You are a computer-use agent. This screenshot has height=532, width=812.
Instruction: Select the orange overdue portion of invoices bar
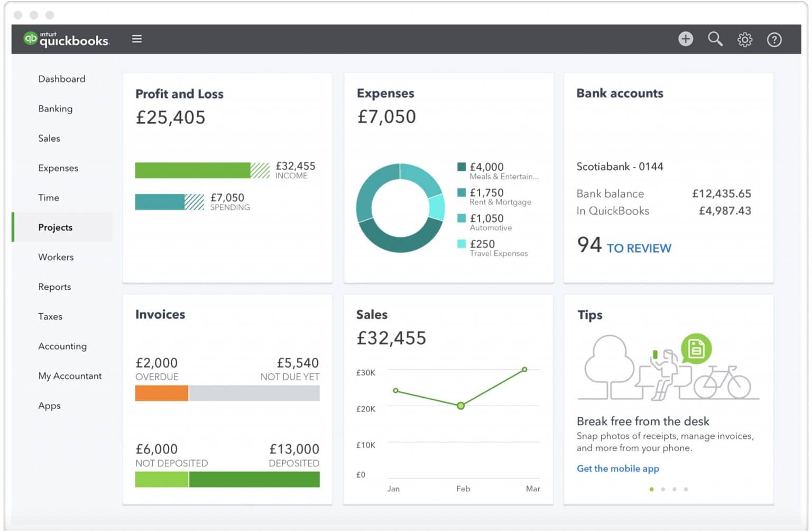click(161, 393)
